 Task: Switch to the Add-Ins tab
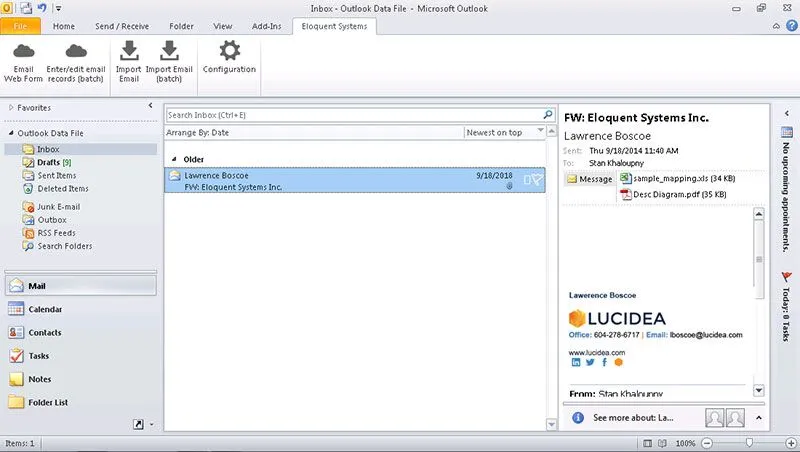pyautogui.click(x=267, y=26)
